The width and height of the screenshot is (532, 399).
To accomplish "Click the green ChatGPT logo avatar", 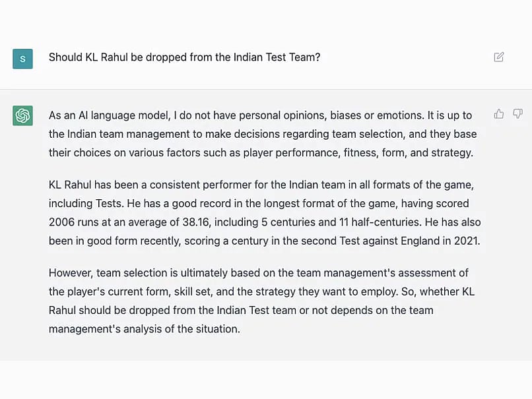I will point(22,115).
